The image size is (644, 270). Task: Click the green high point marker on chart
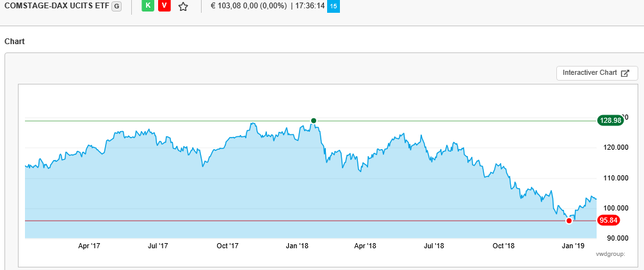[x=314, y=120]
